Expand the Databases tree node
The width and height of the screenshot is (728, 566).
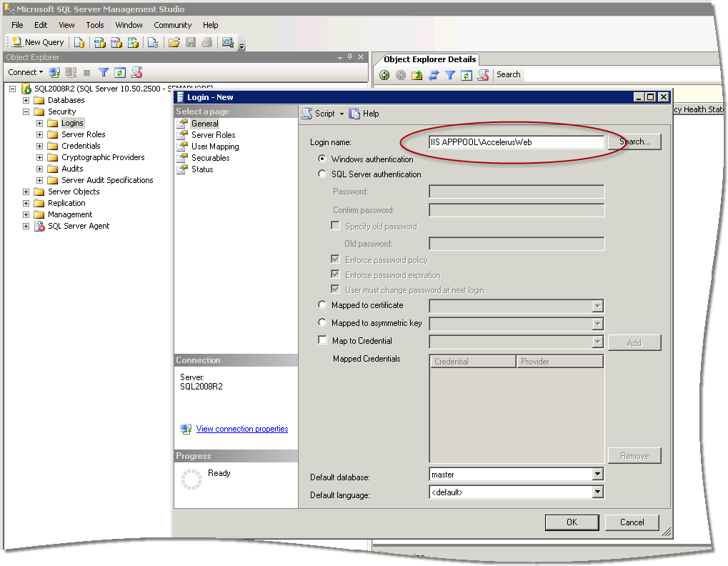[26, 100]
